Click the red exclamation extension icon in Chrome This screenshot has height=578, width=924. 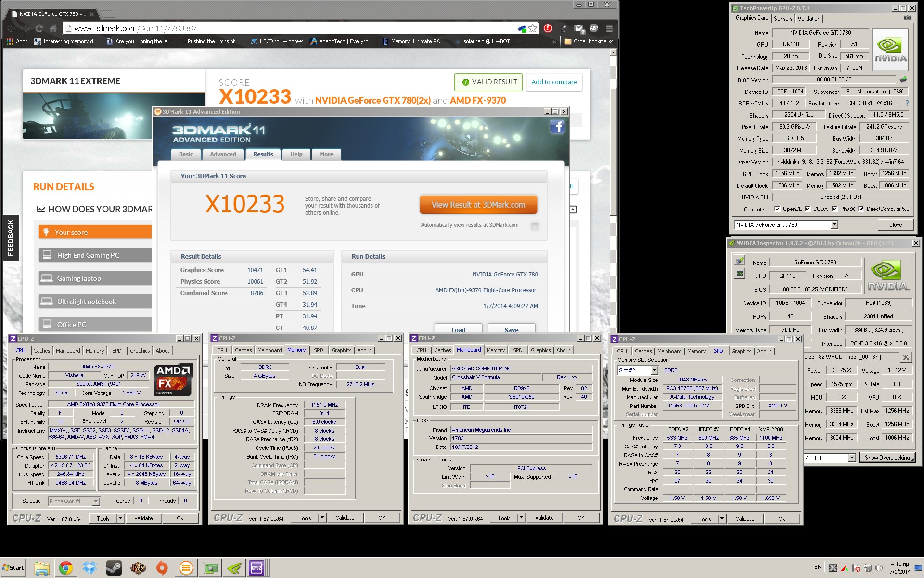(x=548, y=28)
